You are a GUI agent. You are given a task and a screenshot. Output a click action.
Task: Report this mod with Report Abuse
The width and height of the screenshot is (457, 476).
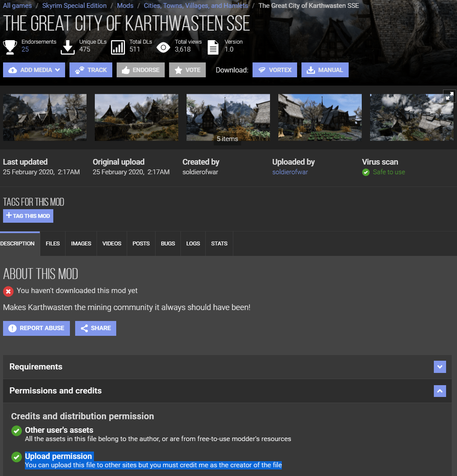pos(36,328)
